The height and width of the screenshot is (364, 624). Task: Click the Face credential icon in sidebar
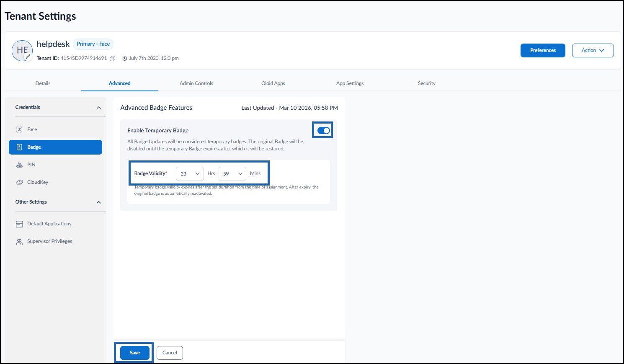tap(19, 129)
